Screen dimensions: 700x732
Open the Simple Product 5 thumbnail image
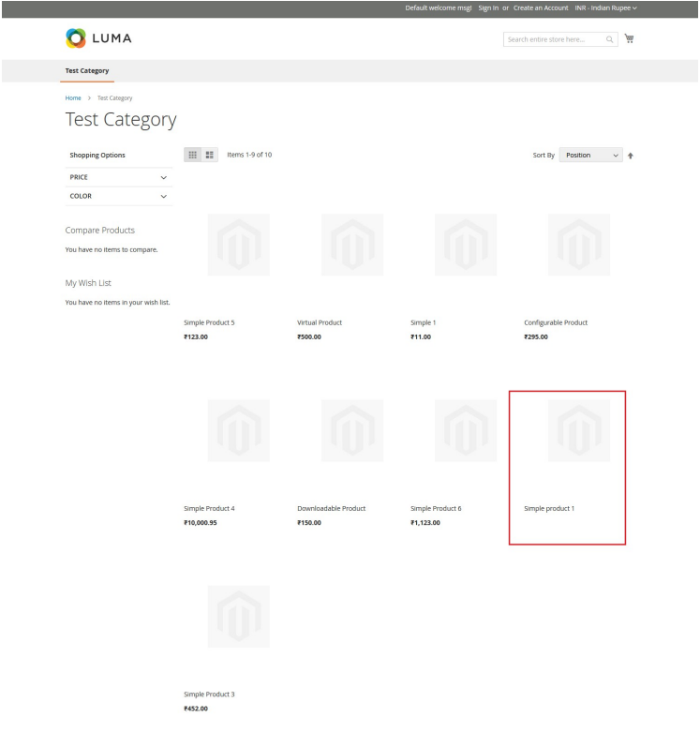coord(238,245)
